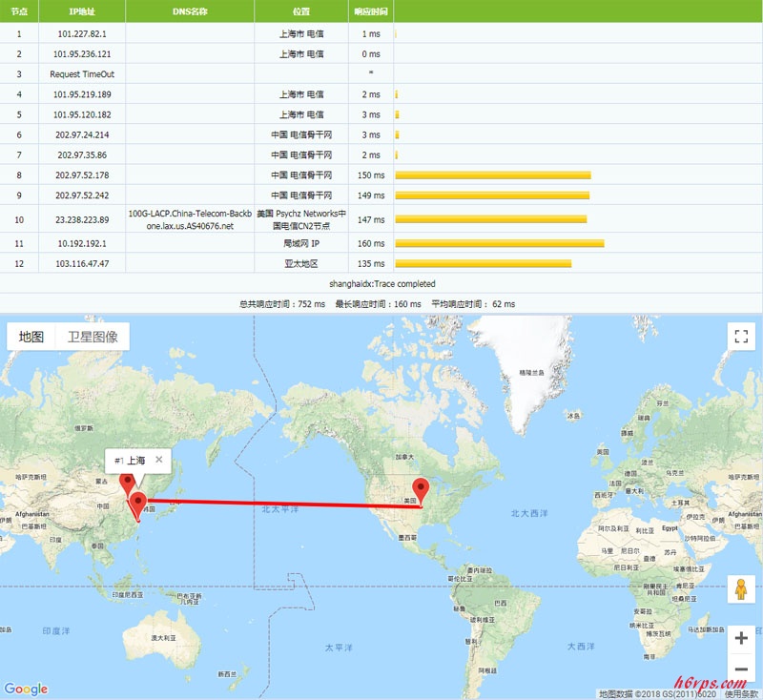
Task: Click the 节点 column header
Action: coord(19,11)
